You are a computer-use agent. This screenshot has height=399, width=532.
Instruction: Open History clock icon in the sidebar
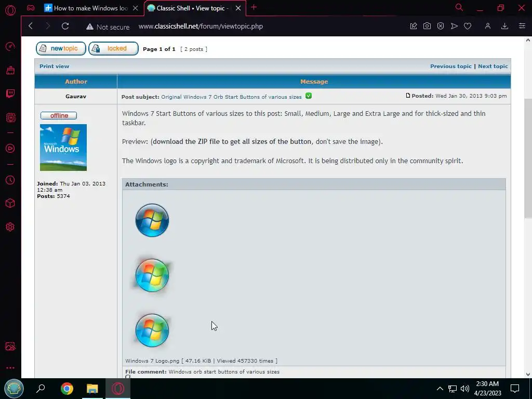pyautogui.click(x=10, y=180)
